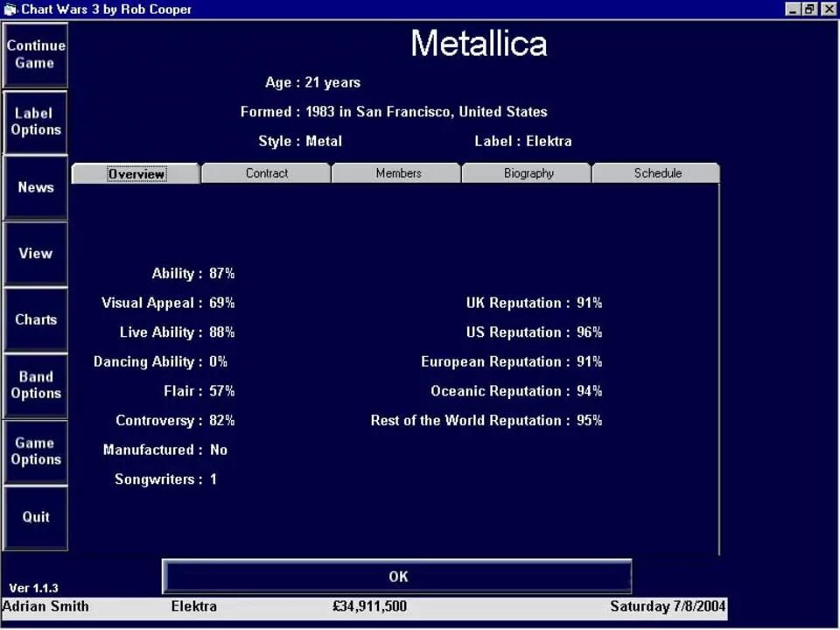
Task: Open the News screen
Action: [x=35, y=187]
